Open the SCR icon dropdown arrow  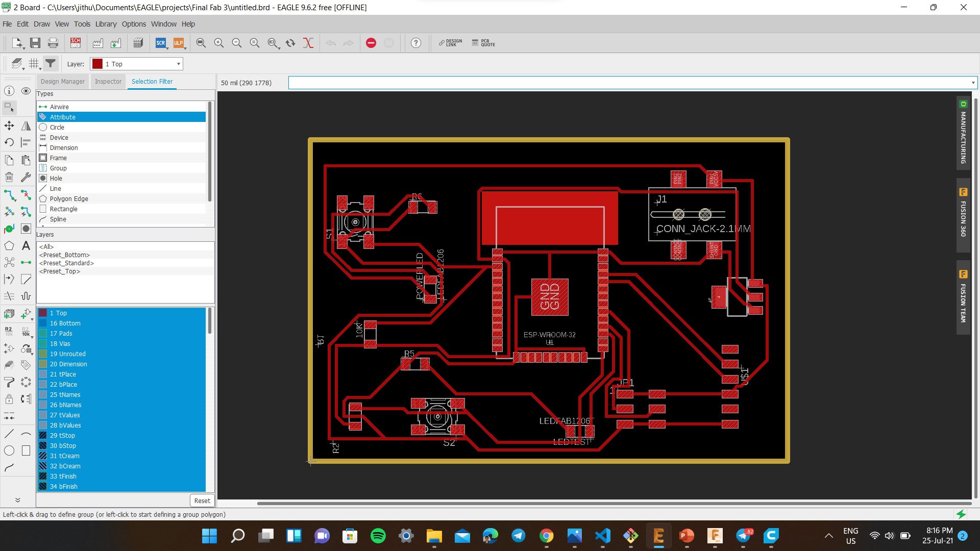pos(167,48)
